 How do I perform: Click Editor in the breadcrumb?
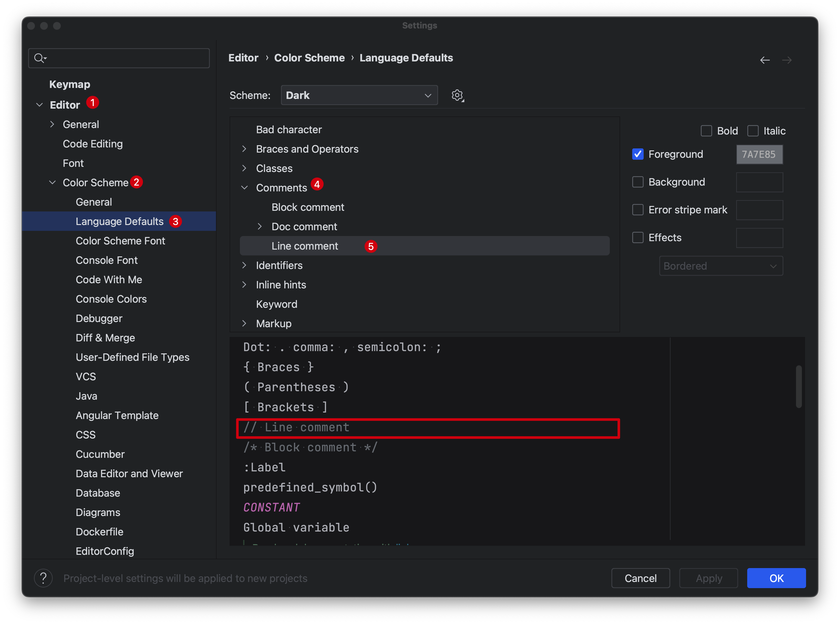click(243, 58)
